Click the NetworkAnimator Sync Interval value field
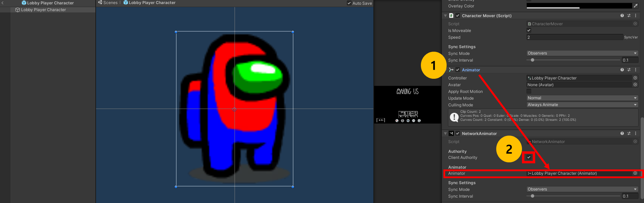The height and width of the screenshot is (203, 644). click(630, 196)
